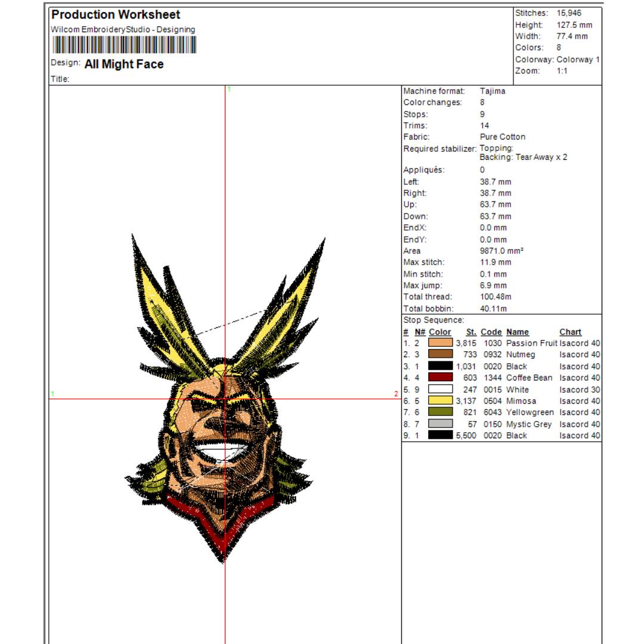Click the Passion Fruit color swatch
Screen dimensions: 644x644
pyautogui.click(x=440, y=342)
